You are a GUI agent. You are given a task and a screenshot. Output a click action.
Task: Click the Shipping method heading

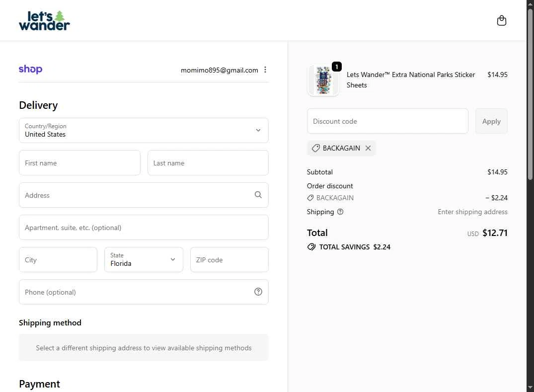click(50, 322)
